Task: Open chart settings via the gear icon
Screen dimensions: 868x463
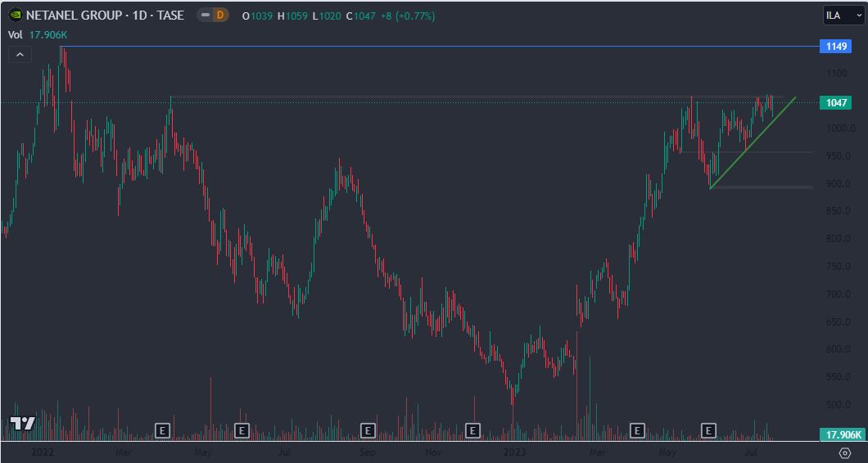Action: (845, 453)
